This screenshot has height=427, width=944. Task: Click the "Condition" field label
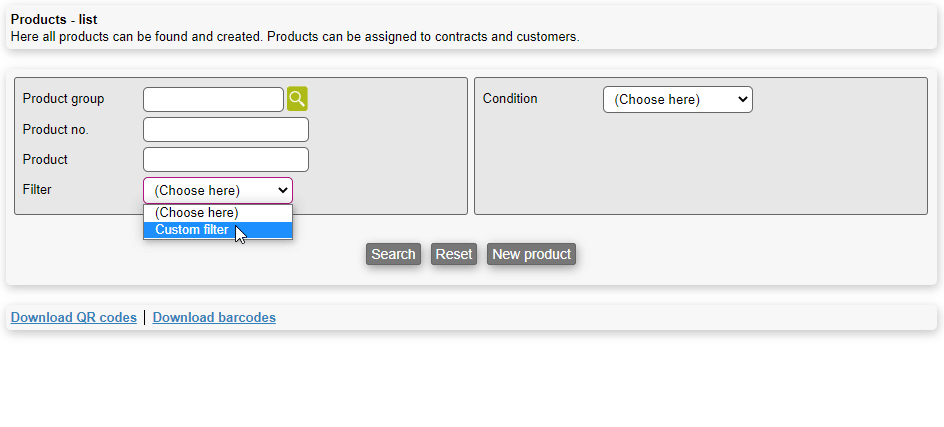[510, 99]
